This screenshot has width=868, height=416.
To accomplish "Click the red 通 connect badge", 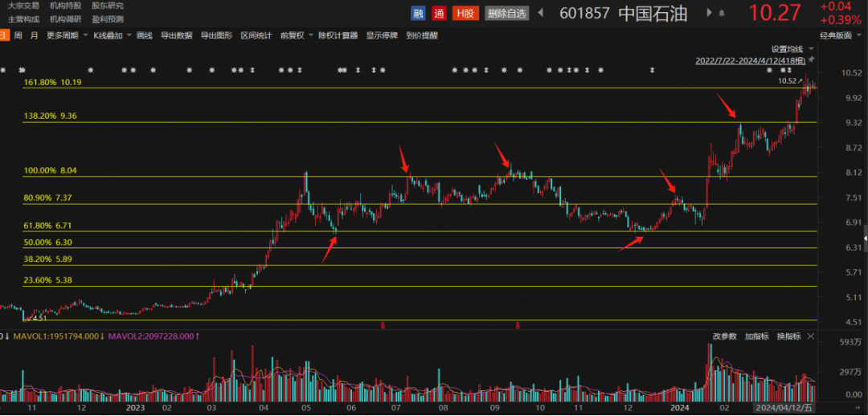I will pyautogui.click(x=439, y=13).
